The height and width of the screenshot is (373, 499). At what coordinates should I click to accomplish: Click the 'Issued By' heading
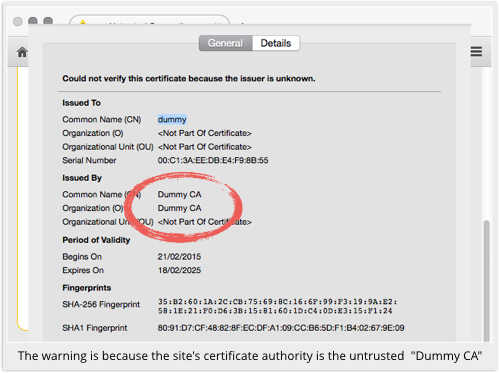coord(82,178)
